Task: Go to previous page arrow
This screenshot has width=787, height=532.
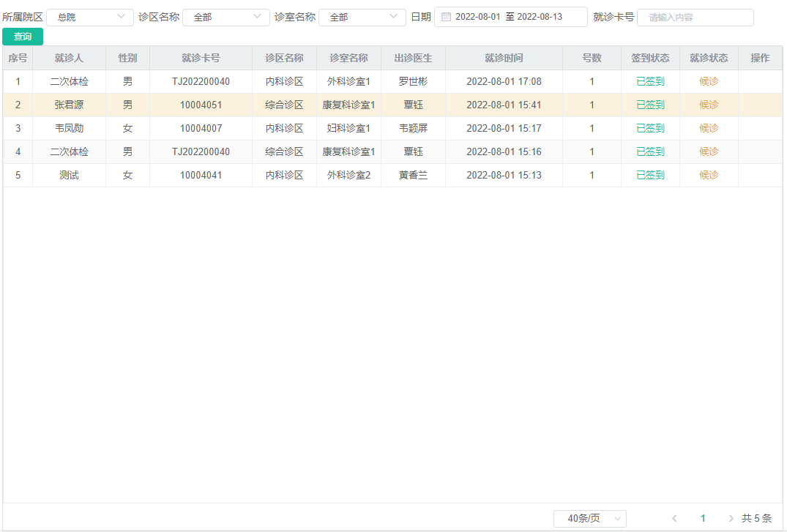Action: click(x=674, y=518)
